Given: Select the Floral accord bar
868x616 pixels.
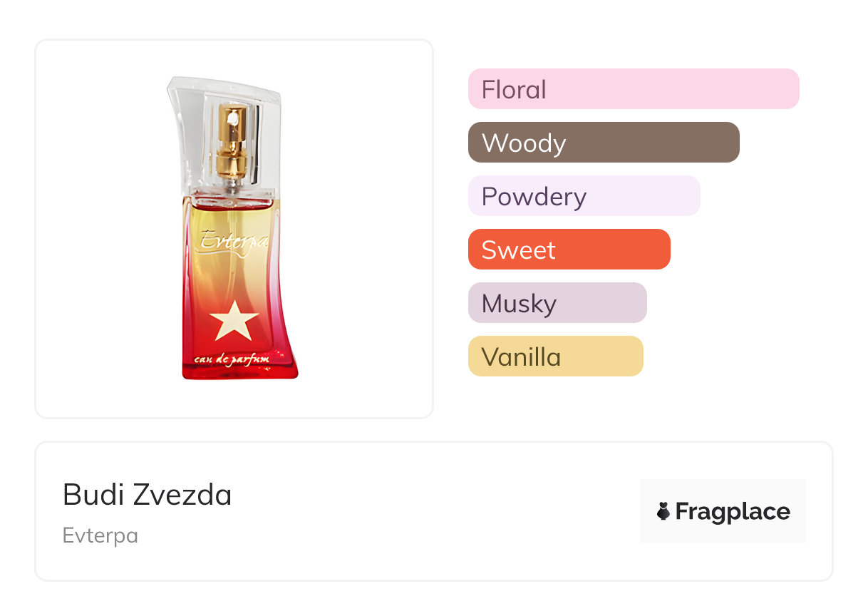Looking at the screenshot, I should pyautogui.click(x=633, y=89).
